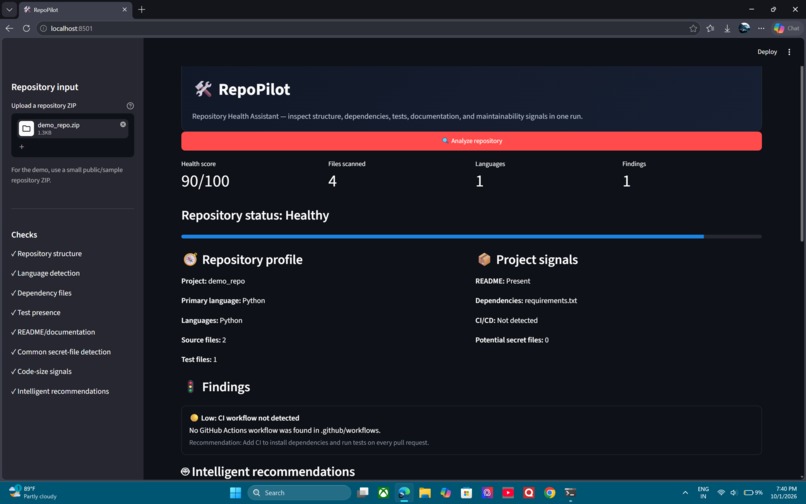
Task: Click the health score progress bar
Action: click(471, 237)
